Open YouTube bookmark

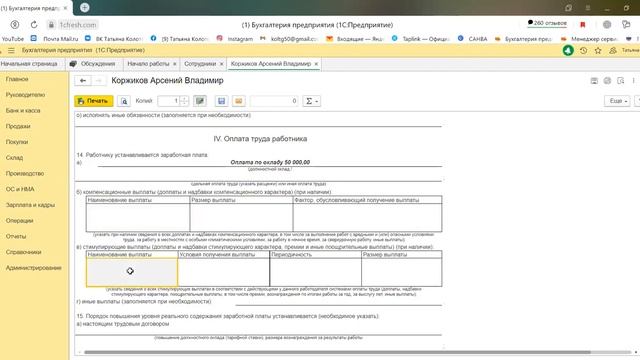[13, 39]
